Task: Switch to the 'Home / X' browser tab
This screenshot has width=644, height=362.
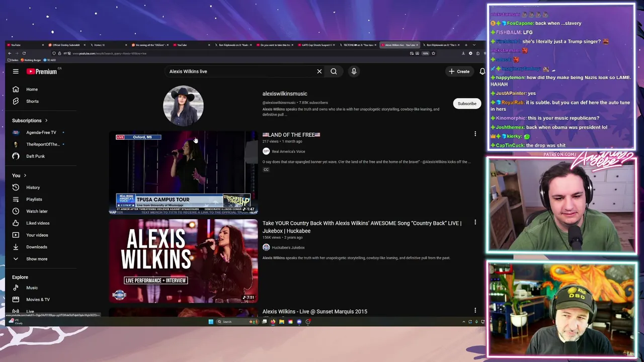Action: click(109, 45)
